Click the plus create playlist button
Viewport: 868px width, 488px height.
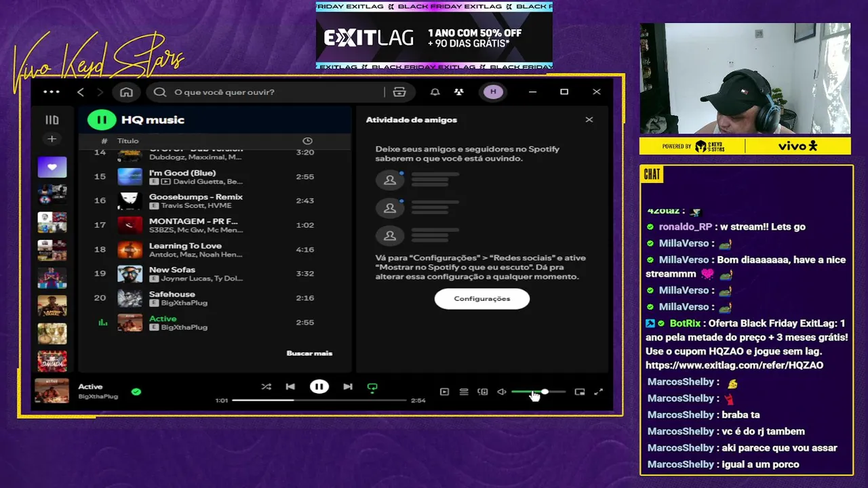[x=52, y=139]
